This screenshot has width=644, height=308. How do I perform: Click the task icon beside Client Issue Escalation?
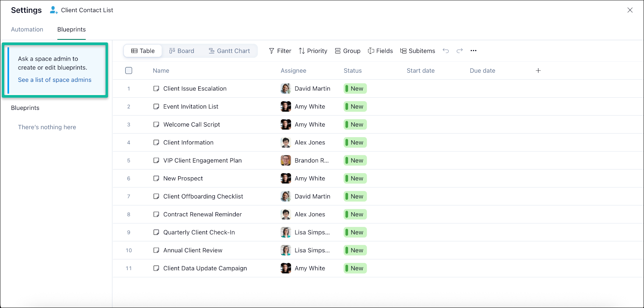[x=156, y=89]
